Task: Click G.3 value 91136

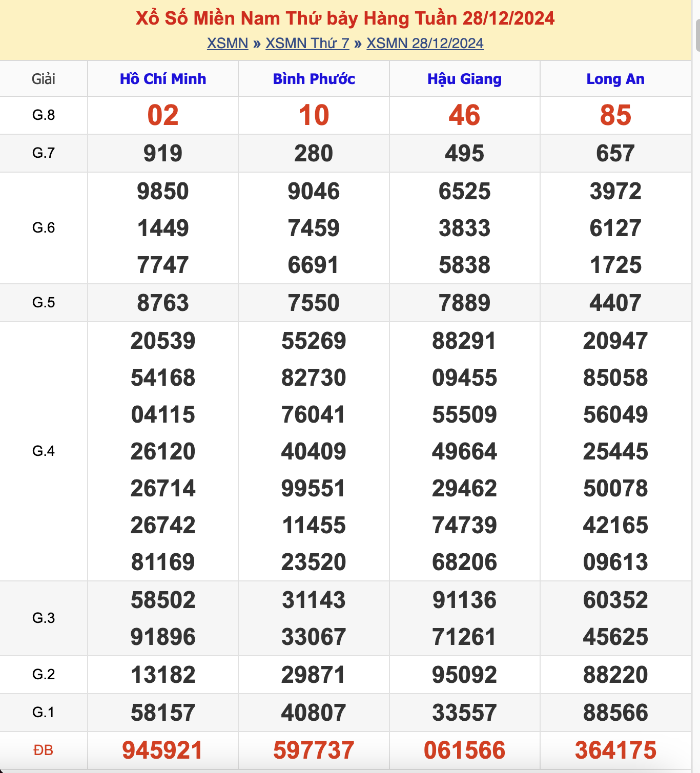Action: 465,600
